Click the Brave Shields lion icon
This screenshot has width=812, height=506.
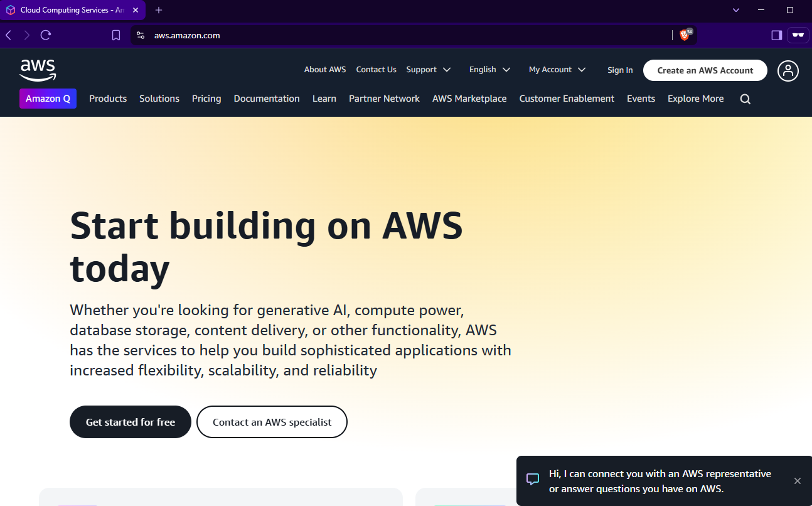pyautogui.click(x=684, y=35)
